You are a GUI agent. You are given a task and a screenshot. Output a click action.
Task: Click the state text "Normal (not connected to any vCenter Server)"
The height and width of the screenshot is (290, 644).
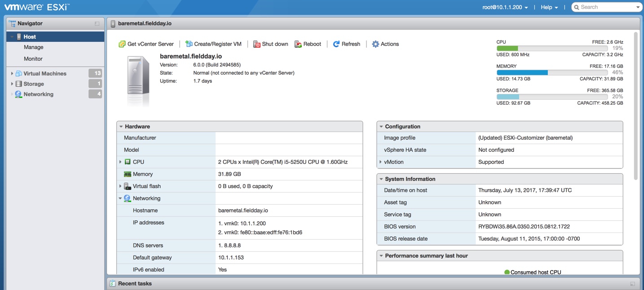tap(244, 73)
